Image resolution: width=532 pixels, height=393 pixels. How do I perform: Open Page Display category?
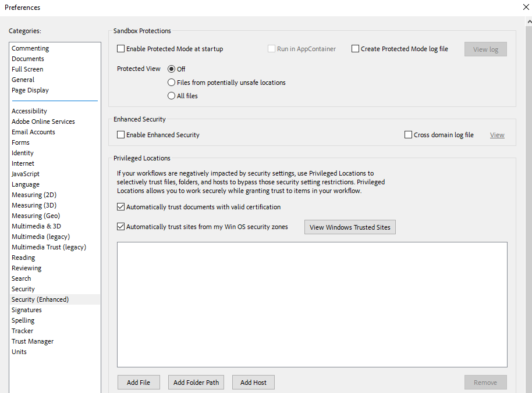click(x=55, y=90)
